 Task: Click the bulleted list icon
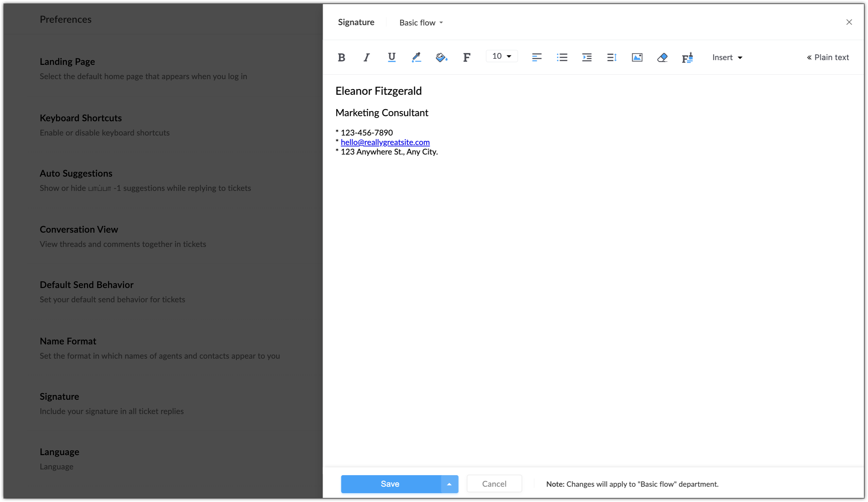562,57
